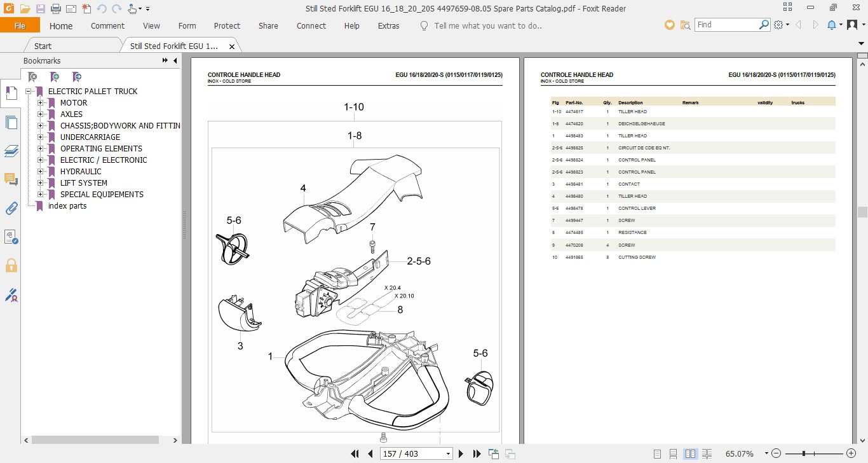The image size is (868, 463).
Task: Open the Pages thumbnails side panel icon
Action: click(x=11, y=123)
